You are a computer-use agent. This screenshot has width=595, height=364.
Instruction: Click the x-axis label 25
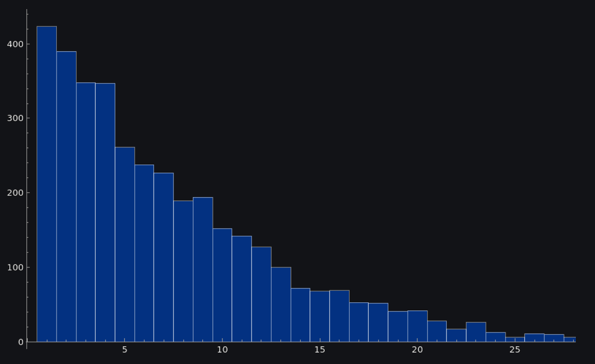[515, 350]
